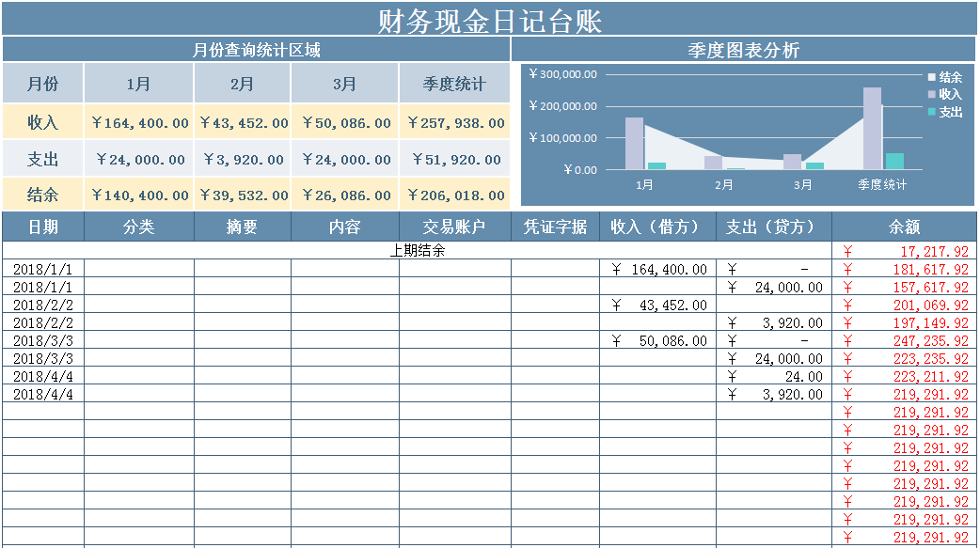
Task: Select opening balance 17,217.92 cell
Action: (x=904, y=251)
